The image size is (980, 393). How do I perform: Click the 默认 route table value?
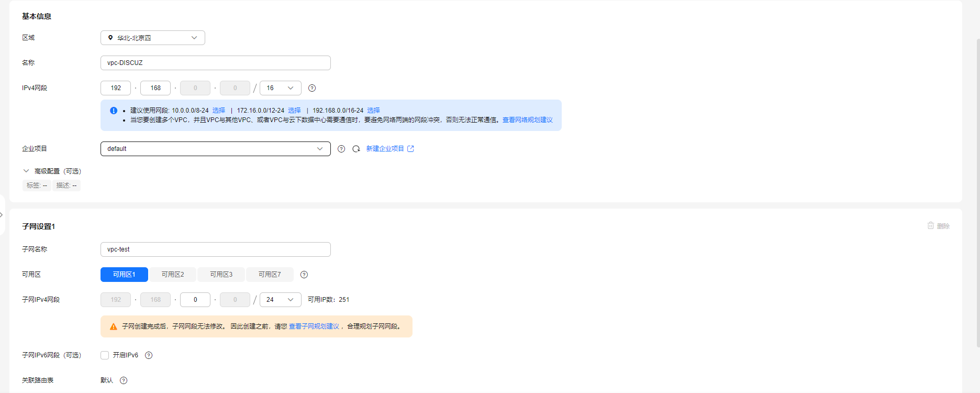(x=107, y=380)
